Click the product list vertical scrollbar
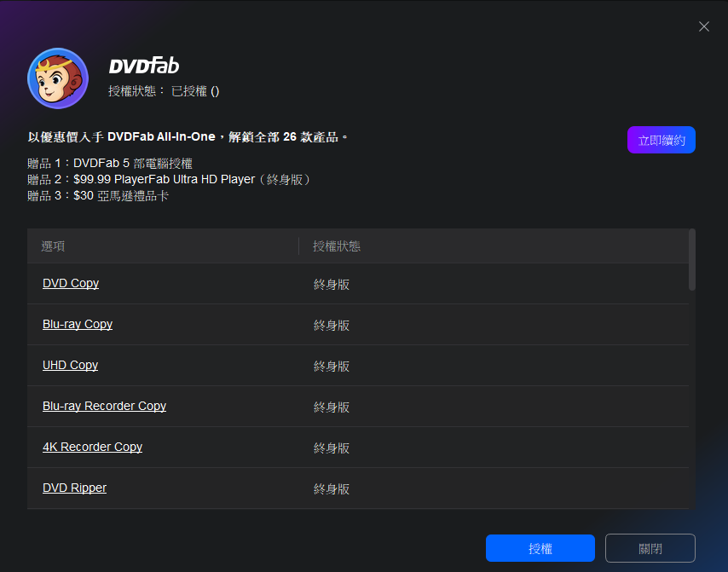The width and height of the screenshot is (728, 572). coord(692,259)
